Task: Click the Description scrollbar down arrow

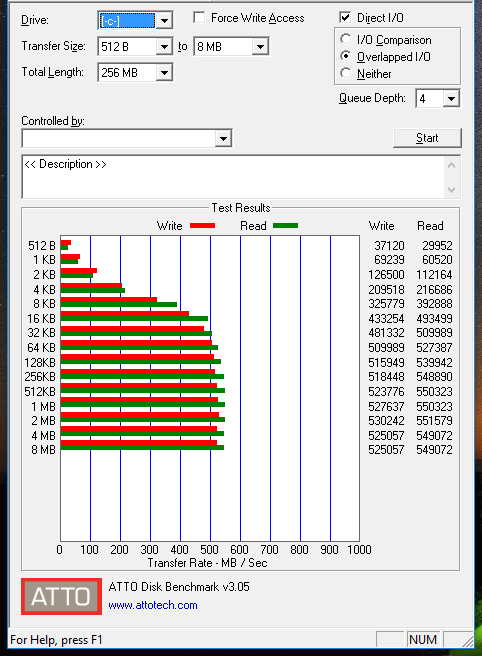Action: (x=451, y=190)
